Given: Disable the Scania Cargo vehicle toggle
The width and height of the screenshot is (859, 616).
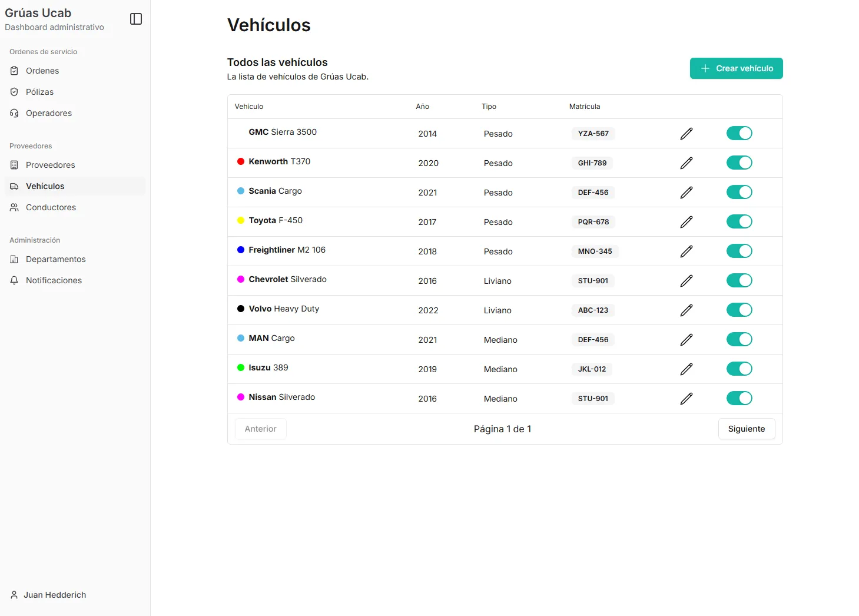Looking at the screenshot, I should (739, 192).
